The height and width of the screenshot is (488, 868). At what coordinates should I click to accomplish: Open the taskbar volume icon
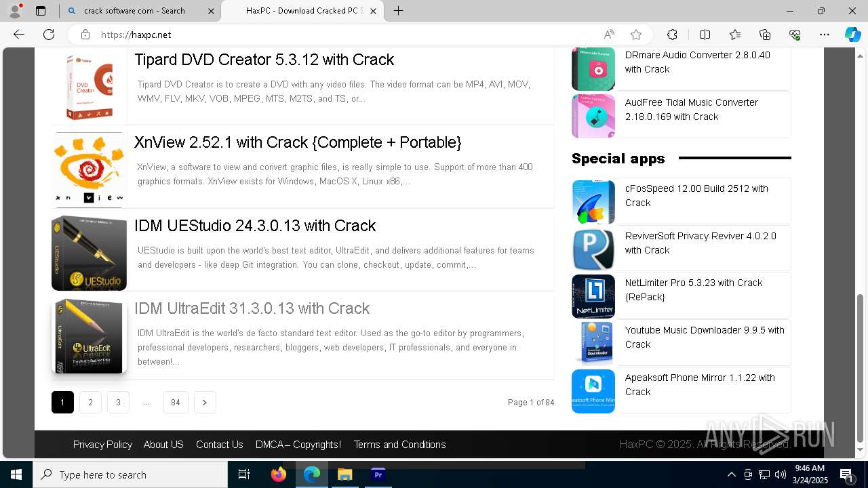pyautogui.click(x=781, y=474)
